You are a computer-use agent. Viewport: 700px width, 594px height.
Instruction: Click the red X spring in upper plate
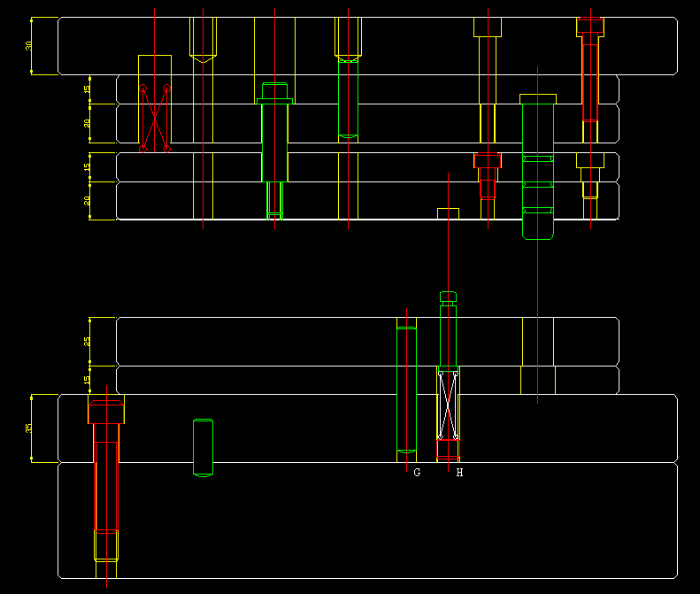click(x=155, y=117)
